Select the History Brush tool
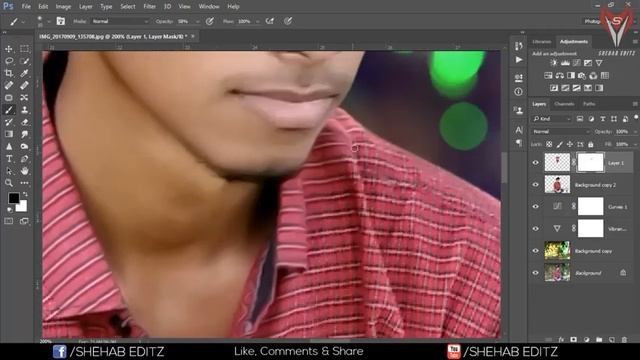Image resolution: width=640 pixels, height=360 pixels. pos(9,122)
